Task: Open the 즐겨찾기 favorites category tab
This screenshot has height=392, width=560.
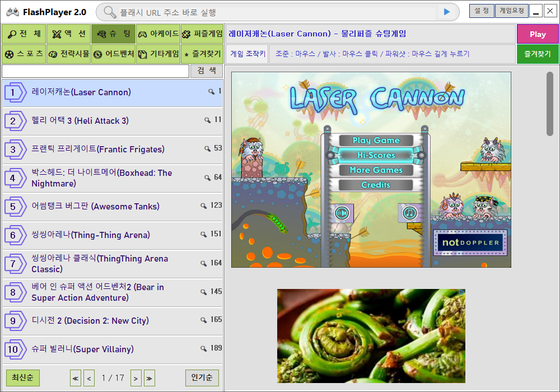Action: click(202, 54)
